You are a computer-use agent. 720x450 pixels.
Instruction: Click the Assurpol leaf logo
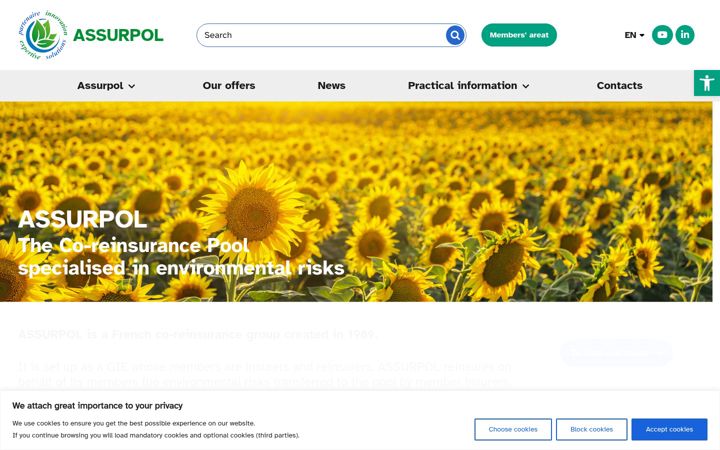click(x=43, y=35)
